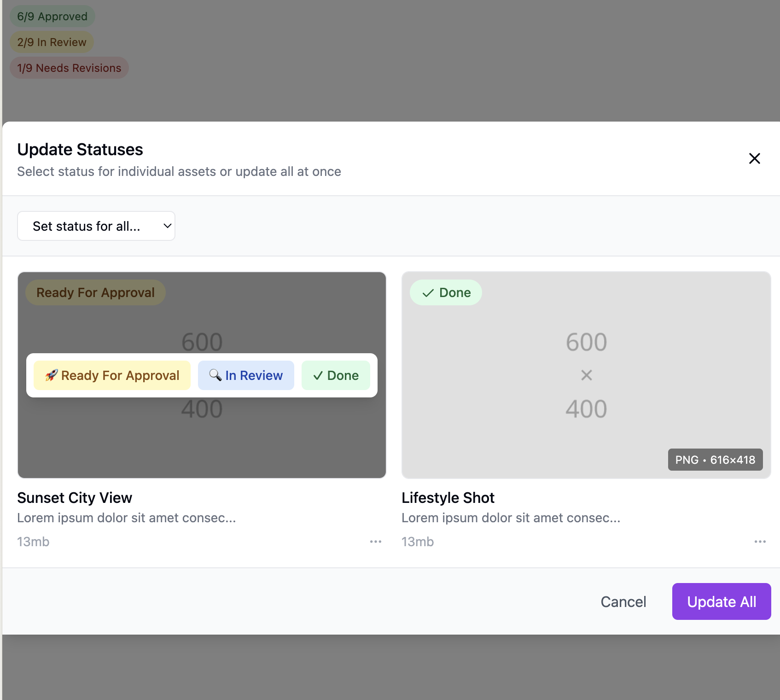Click the Ready For Approval badge on Sunset City View
The image size is (780, 700).
click(95, 292)
